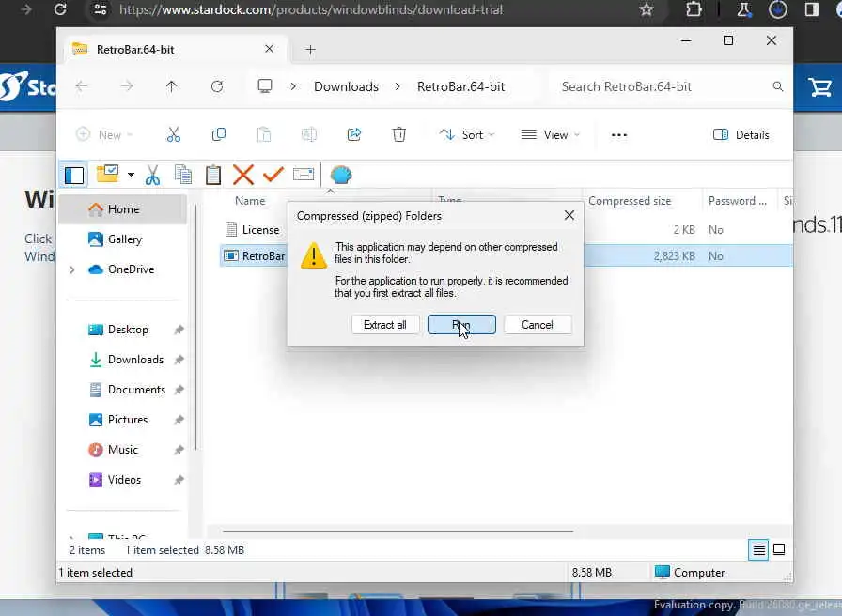Click the Delete trash icon
The width and height of the screenshot is (842, 616).
[x=399, y=134]
